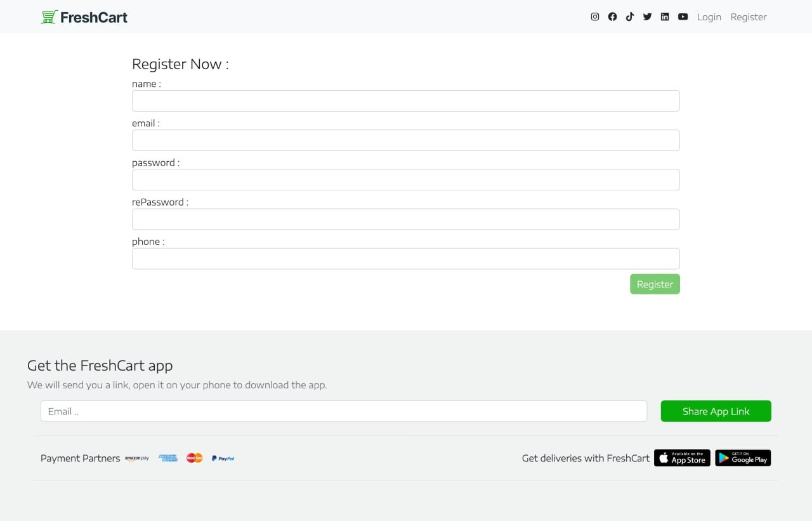Click the PayPal payment logo
Viewport: 812px width, 521px height.
[x=223, y=458]
